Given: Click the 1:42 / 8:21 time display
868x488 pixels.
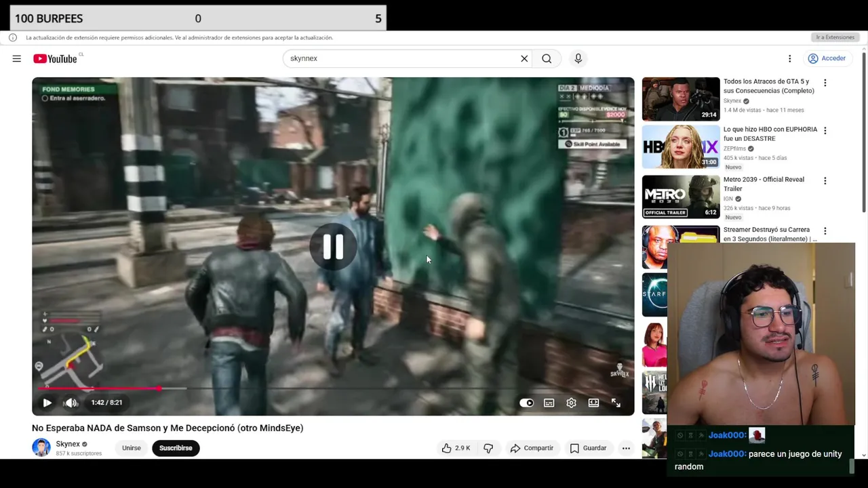Looking at the screenshot, I should click(106, 403).
